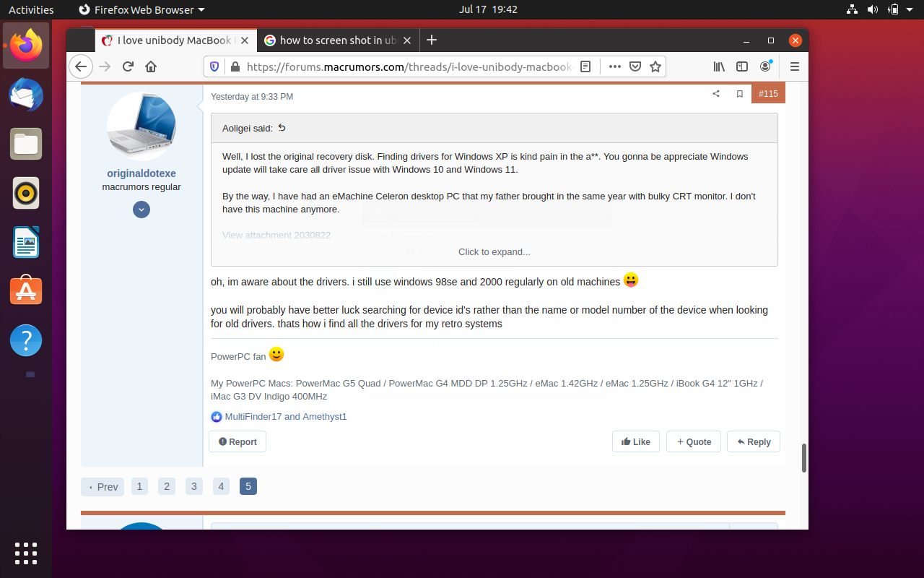Open the Firefox library

[x=719, y=66]
